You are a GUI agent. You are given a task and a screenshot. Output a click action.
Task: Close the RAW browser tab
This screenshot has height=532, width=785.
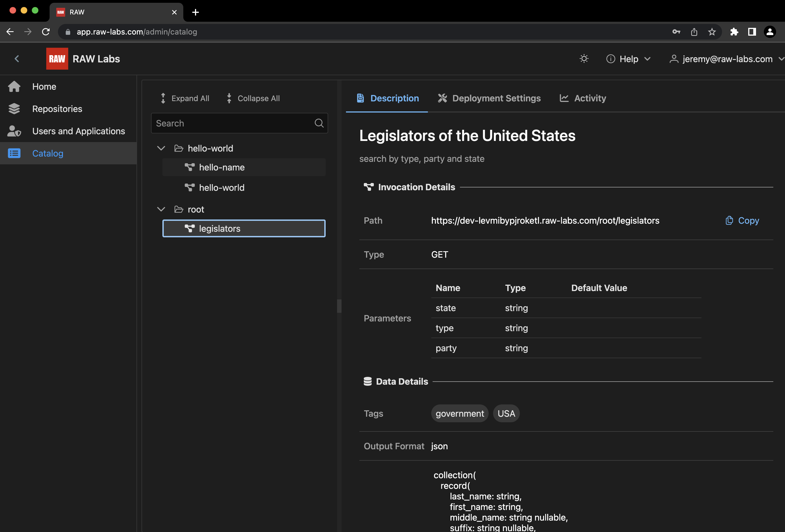174,12
